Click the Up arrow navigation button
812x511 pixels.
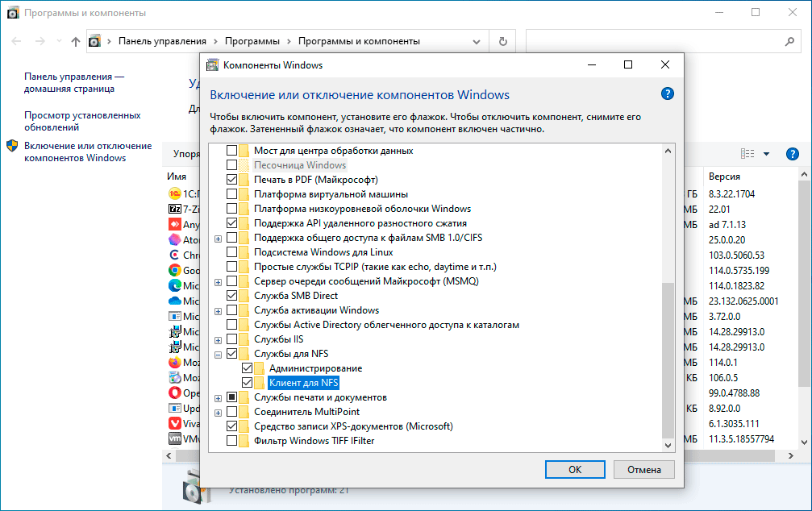tap(76, 41)
